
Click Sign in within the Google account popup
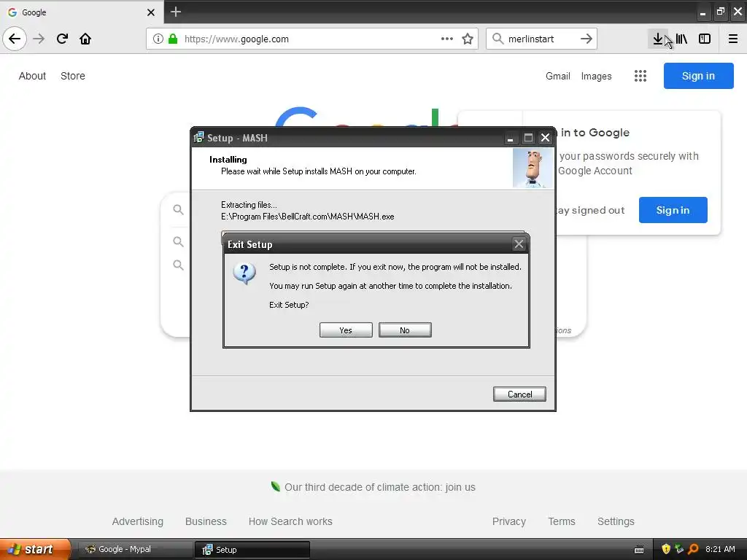click(673, 210)
